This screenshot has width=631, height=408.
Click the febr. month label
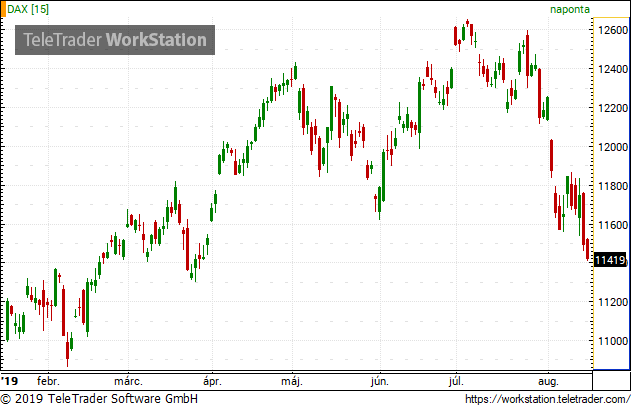(x=48, y=381)
